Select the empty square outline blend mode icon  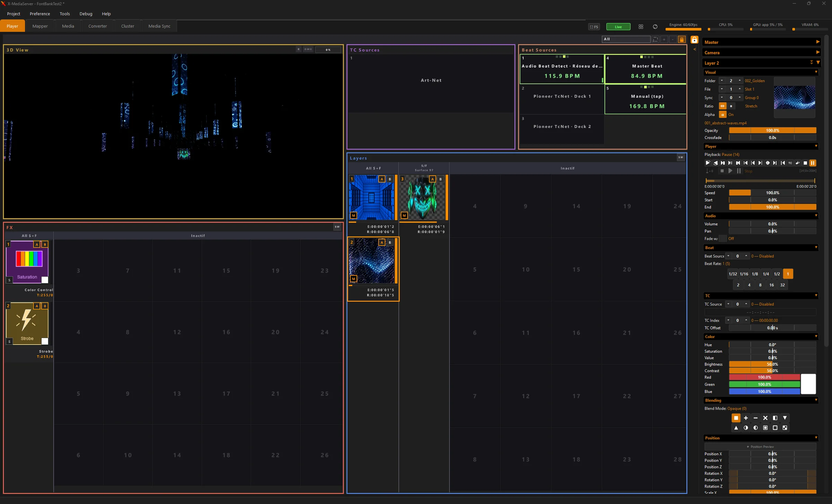[775, 428]
